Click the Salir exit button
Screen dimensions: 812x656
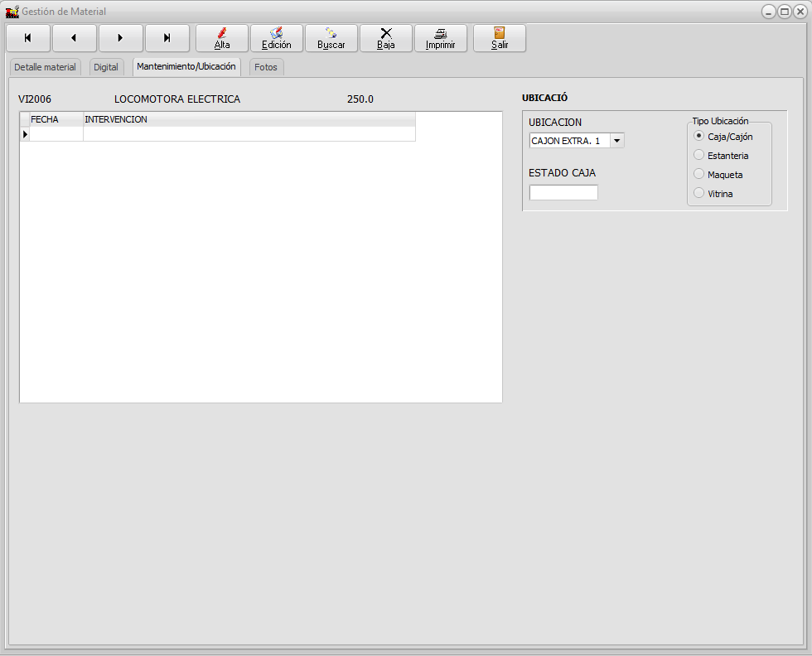coord(500,38)
